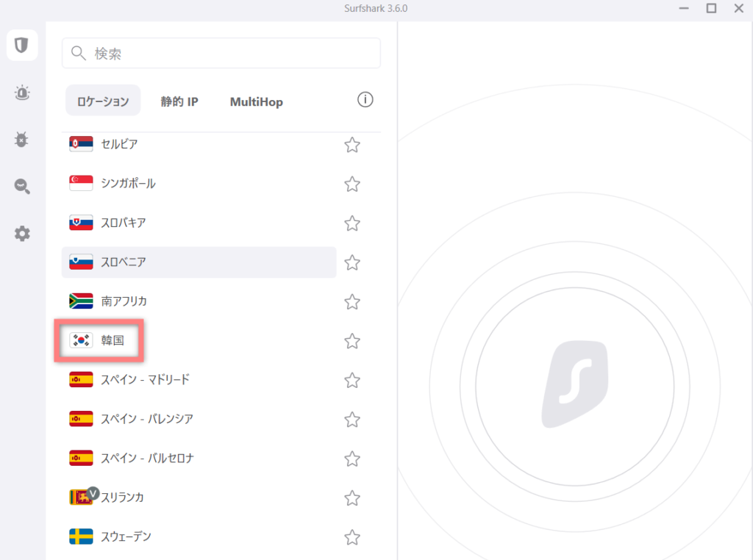Maximize the Surfshark window
Viewport: 753px width, 560px height.
click(711, 8)
